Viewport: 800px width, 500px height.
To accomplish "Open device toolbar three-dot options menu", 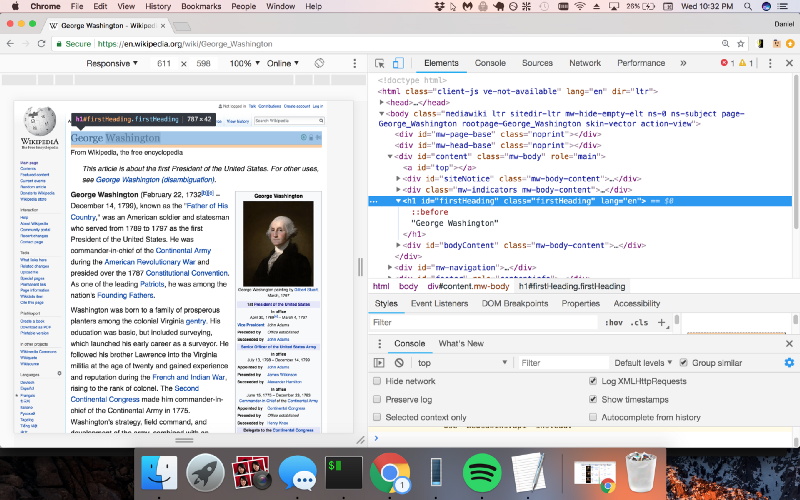I will 355,63.
